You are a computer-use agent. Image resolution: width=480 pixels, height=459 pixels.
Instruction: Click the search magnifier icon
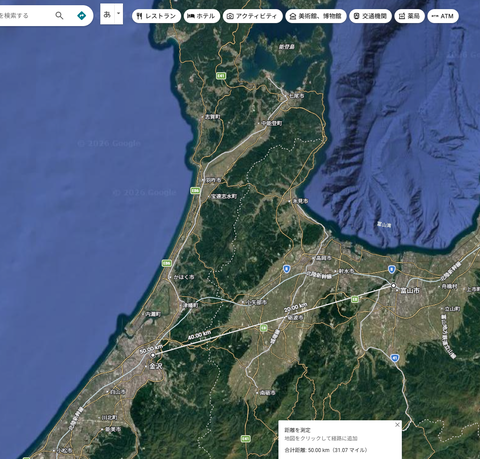(59, 15)
